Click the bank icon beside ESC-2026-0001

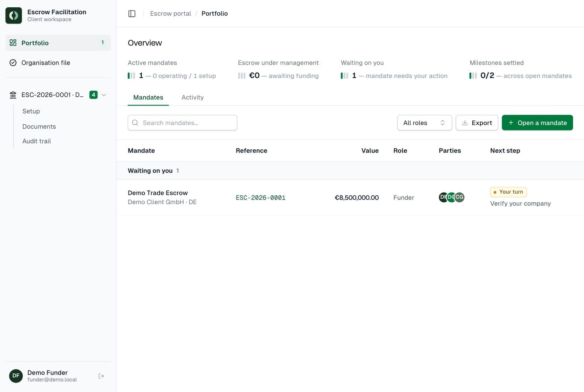click(x=13, y=95)
